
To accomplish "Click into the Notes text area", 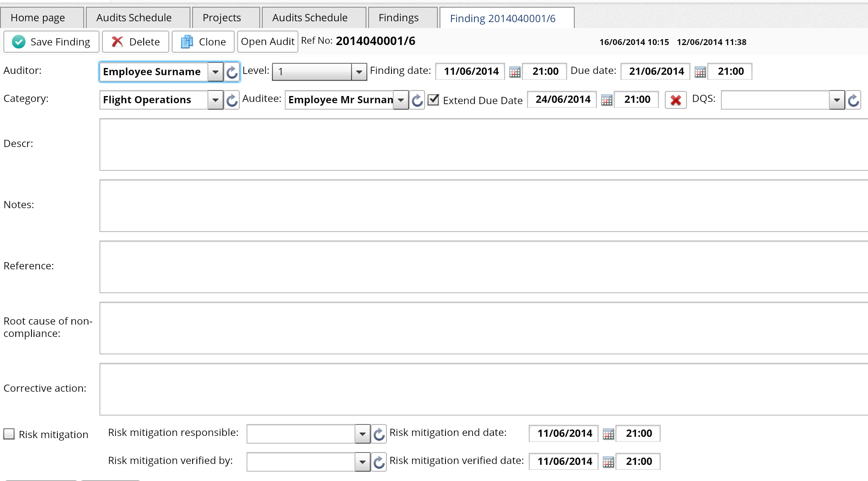I will 484,206.
